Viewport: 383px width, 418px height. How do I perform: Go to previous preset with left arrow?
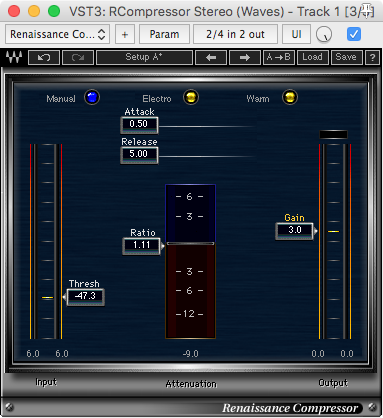pos(211,58)
